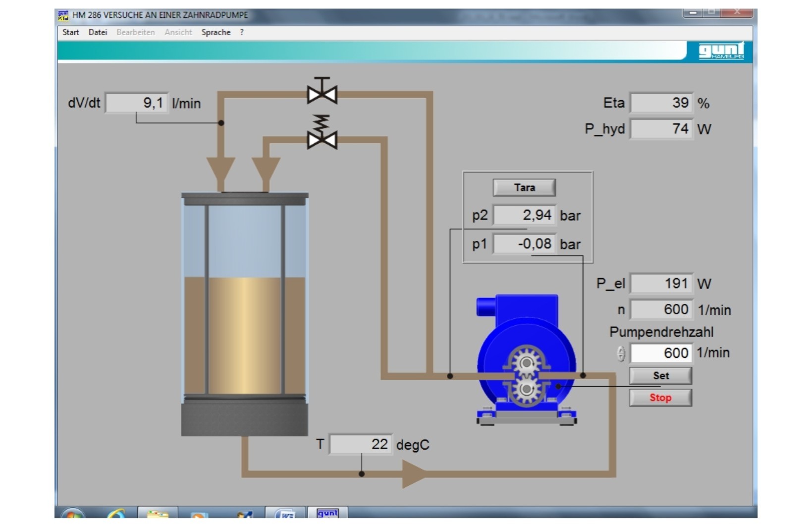Click the Pumpendrehzahl label
812x527 pixels.
pos(661,332)
